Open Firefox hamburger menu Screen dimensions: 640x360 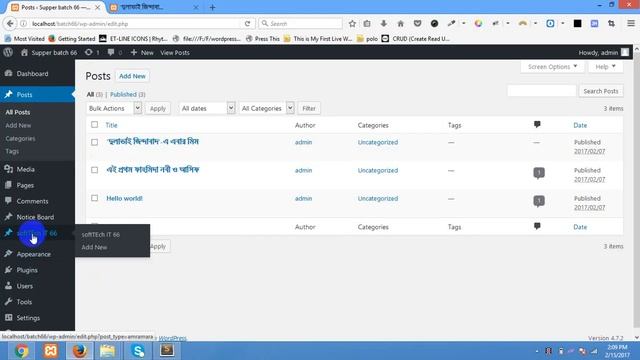point(631,24)
